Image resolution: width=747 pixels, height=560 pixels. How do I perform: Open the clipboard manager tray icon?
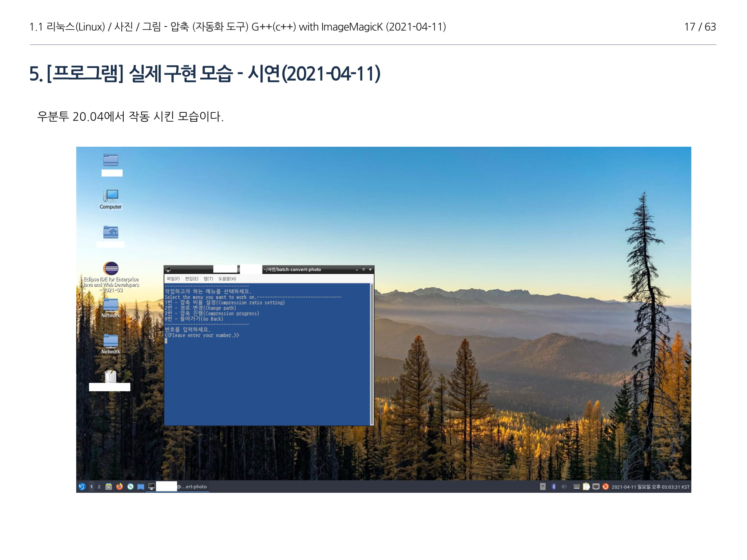586,486
